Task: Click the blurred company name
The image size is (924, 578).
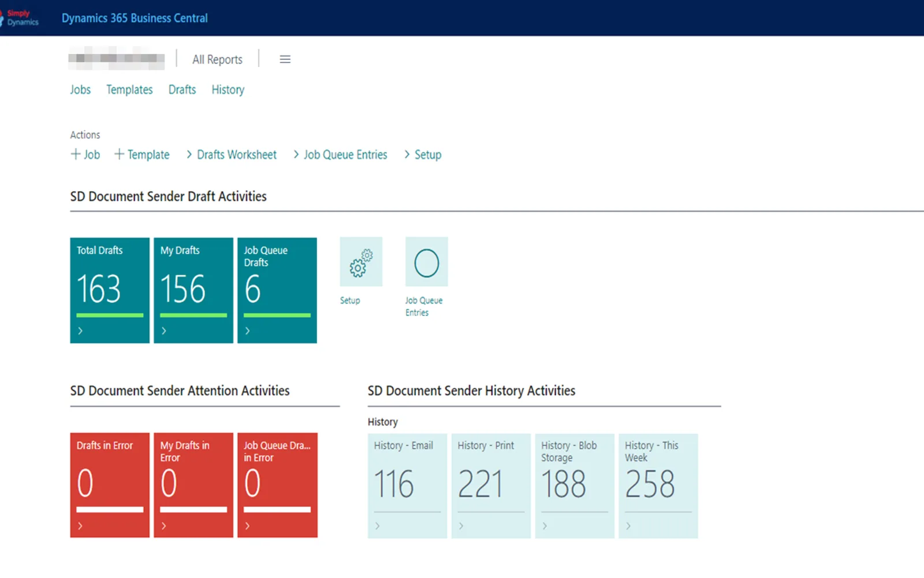Action: coord(117,58)
